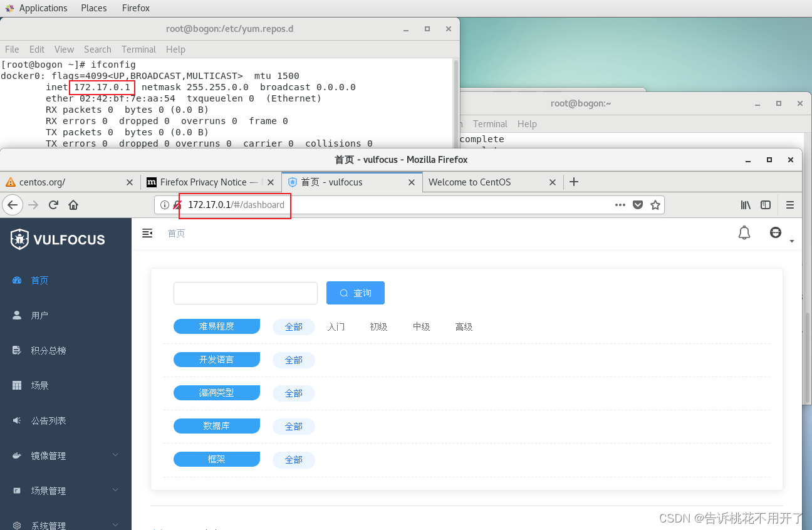Close the Welcome to CentOS tab
Screen dimensions: 812x530
[x=553, y=182]
